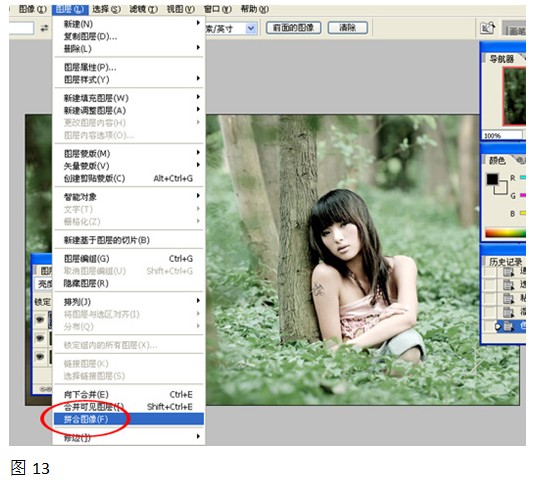Select the 历史记录 panel tab
534x480 pixels.
pos(505,262)
